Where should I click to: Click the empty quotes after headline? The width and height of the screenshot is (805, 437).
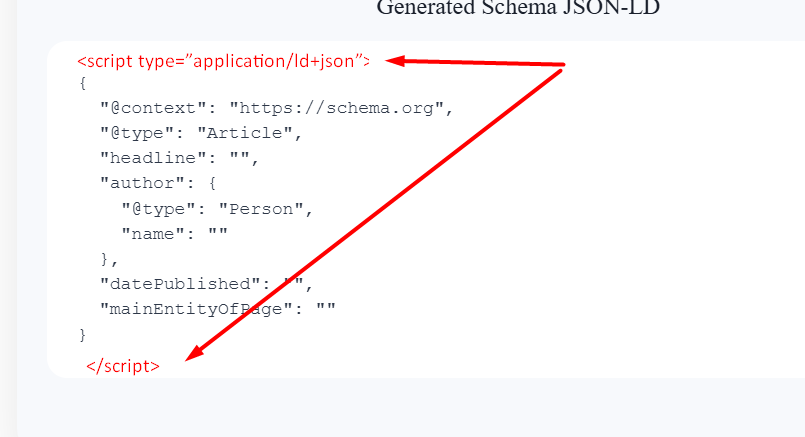tap(239, 156)
